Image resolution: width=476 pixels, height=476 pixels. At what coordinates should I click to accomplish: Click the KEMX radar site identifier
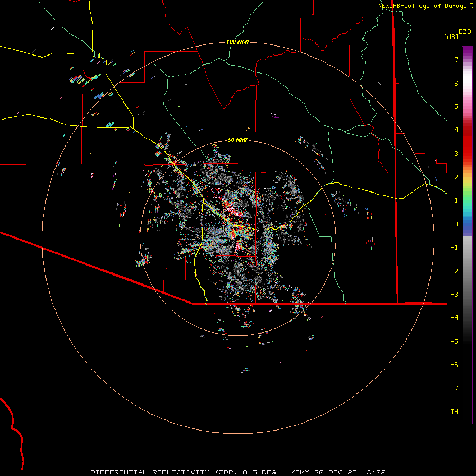point(300,472)
